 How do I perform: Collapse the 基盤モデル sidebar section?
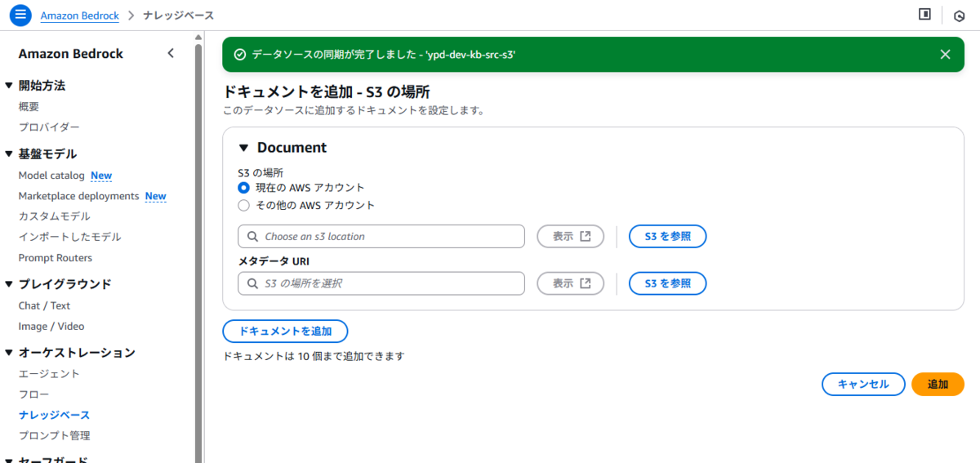9,154
